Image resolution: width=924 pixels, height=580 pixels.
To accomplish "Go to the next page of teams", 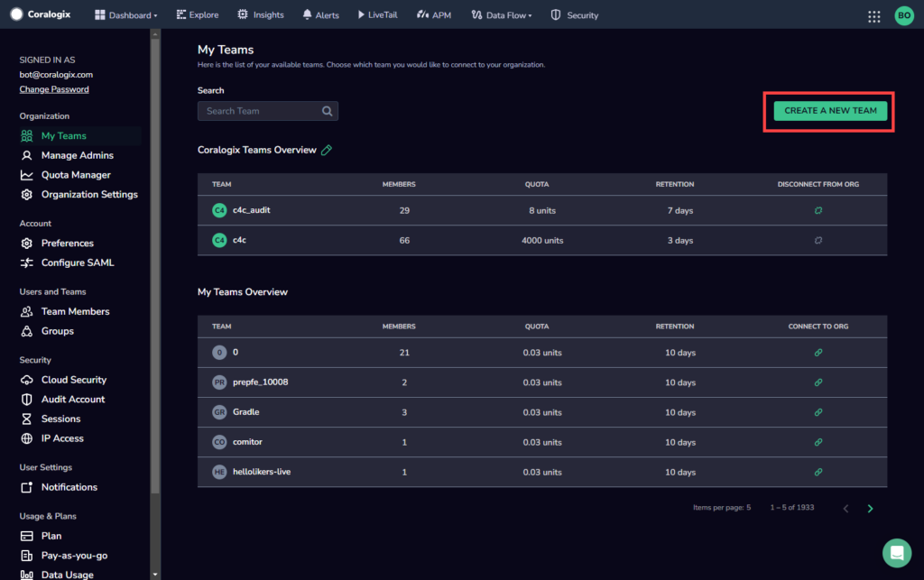I will 870,508.
